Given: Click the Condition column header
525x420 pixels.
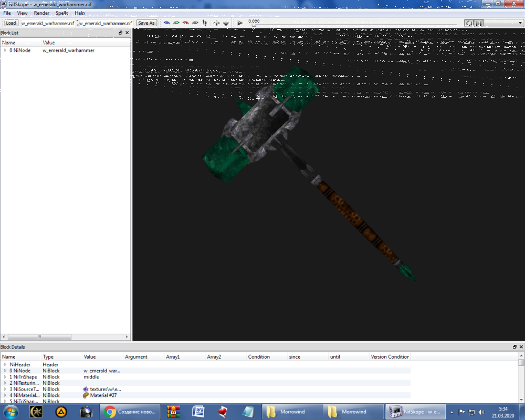Looking at the screenshot, I should point(267,356).
